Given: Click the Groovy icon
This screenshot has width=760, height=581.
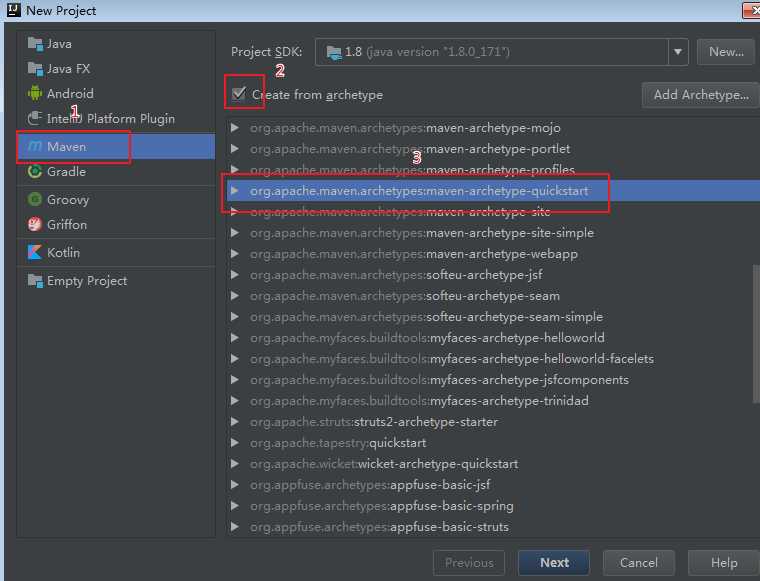Looking at the screenshot, I should click(35, 199).
